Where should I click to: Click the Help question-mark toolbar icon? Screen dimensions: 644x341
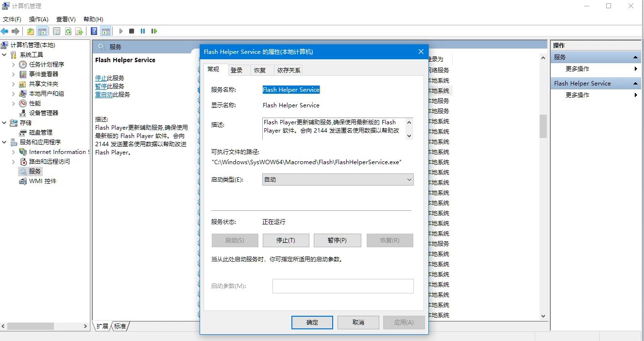(94, 31)
